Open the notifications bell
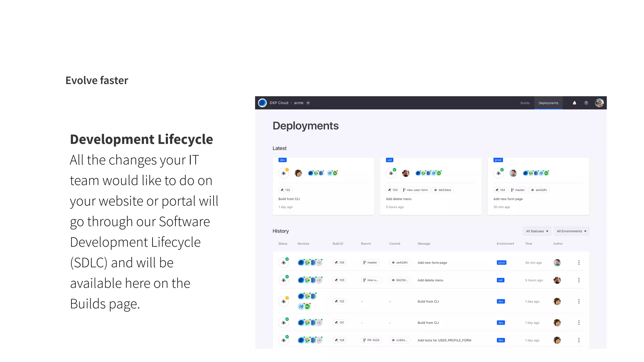The width and height of the screenshot is (644, 362). (x=575, y=103)
